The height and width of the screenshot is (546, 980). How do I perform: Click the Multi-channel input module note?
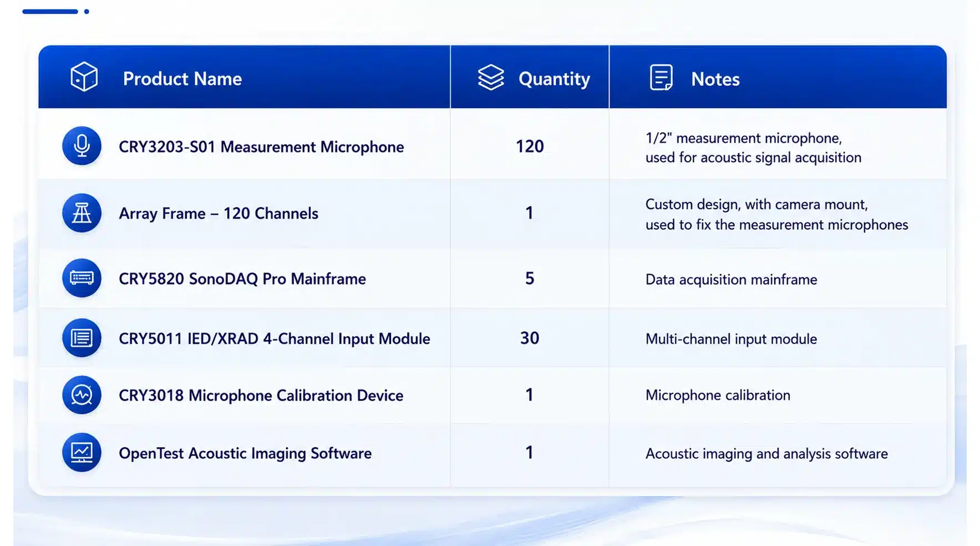click(731, 339)
